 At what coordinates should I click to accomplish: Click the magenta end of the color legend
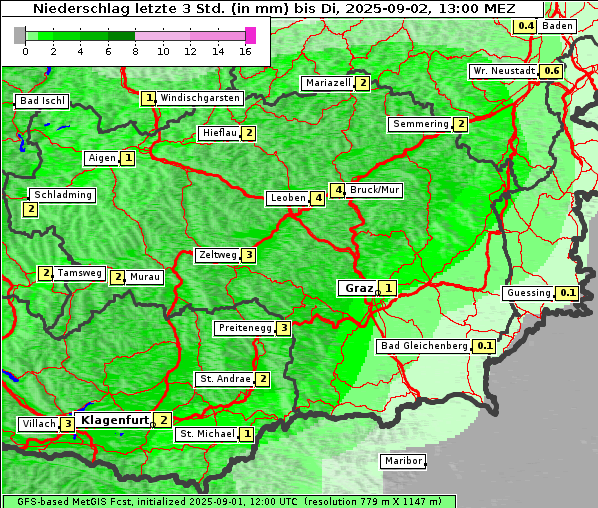click(x=251, y=35)
